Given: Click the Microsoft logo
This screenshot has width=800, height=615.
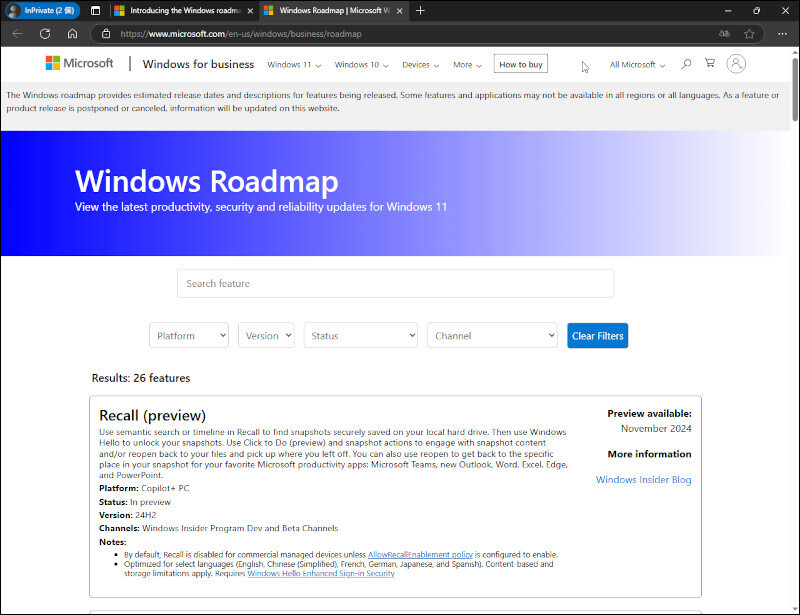Looking at the screenshot, I should pos(80,63).
